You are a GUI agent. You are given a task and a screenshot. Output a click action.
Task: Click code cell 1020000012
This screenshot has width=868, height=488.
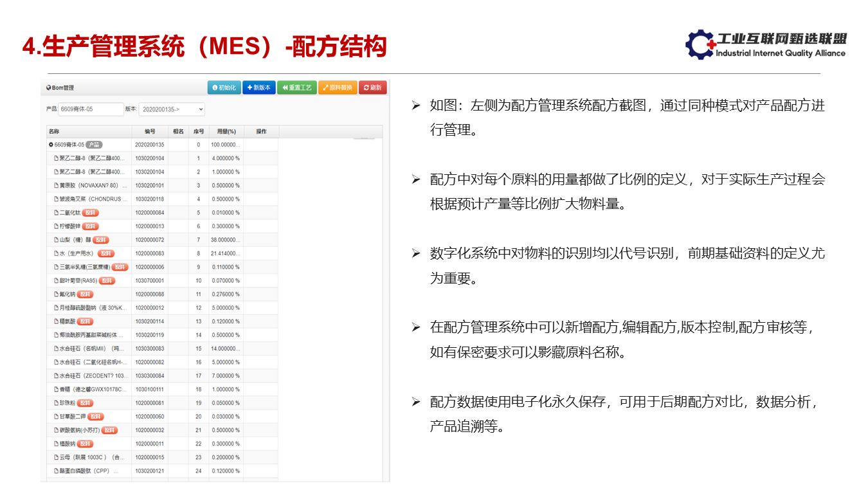click(x=150, y=308)
